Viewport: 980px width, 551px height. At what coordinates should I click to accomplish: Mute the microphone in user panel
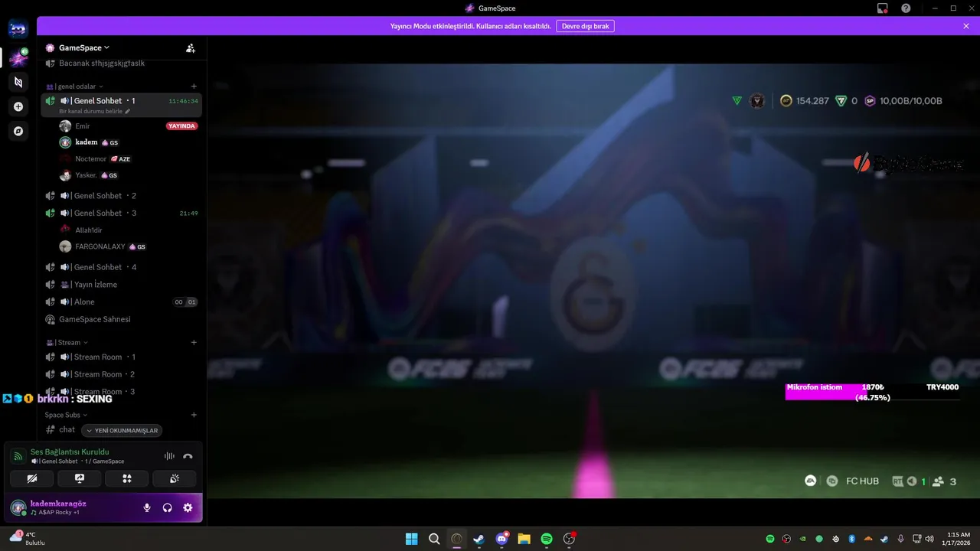click(147, 507)
